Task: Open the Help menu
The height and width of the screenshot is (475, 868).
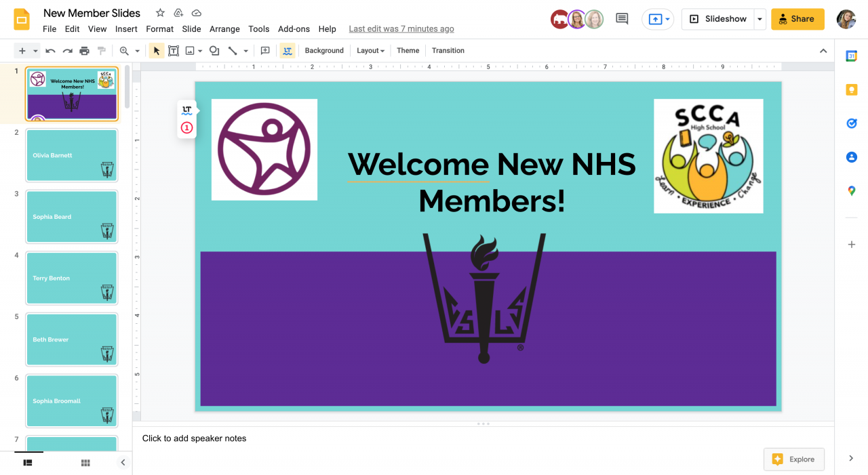Action: (328, 29)
